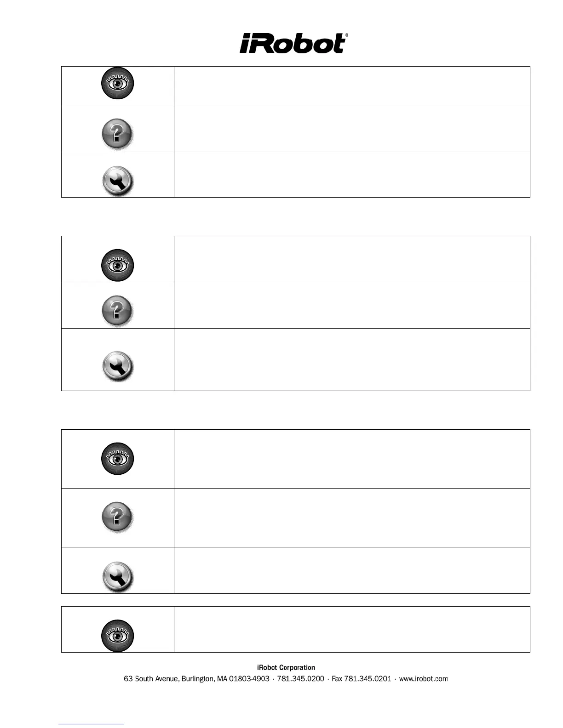Open the www.irobot.com link in the footer

click(x=423, y=679)
